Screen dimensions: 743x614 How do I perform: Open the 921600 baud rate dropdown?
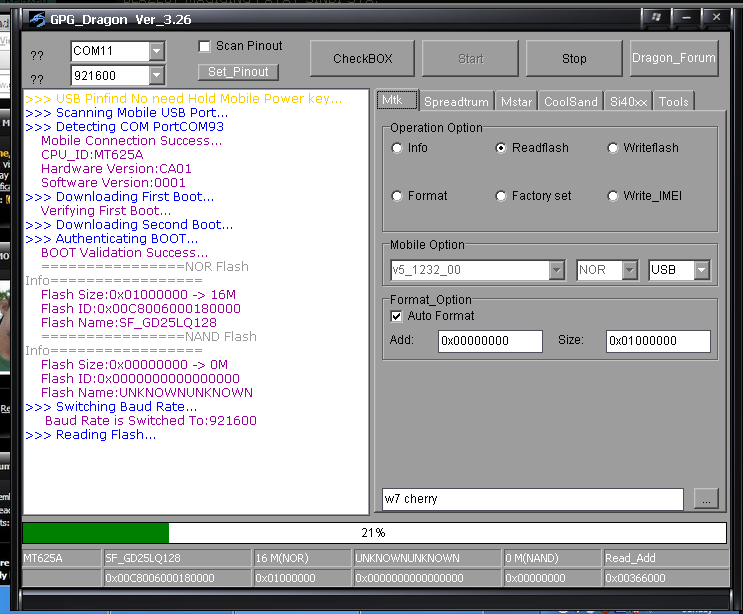point(156,76)
